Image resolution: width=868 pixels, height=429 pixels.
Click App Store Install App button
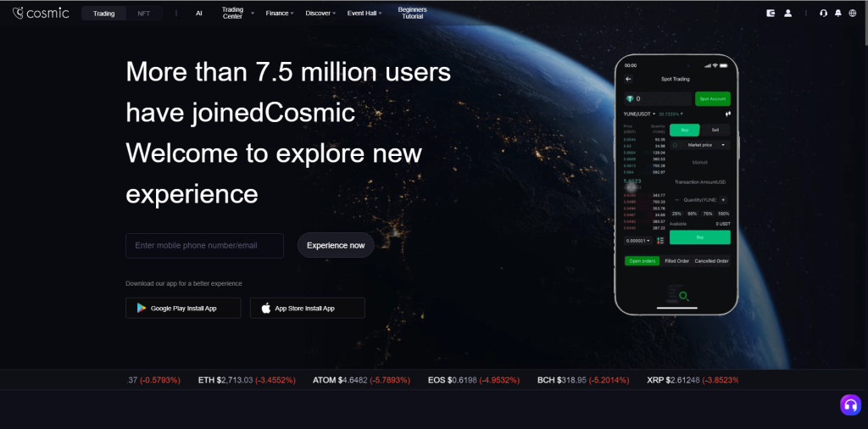[x=307, y=309]
